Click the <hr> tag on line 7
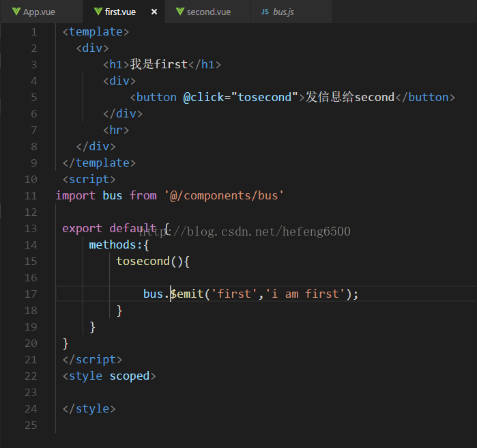 [116, 130]
